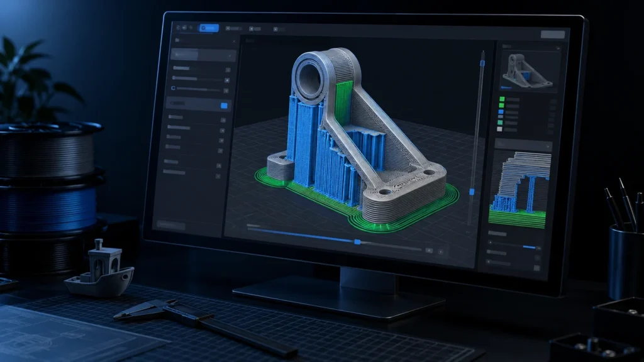644x362 pixels.
Task: Expand the chevron above the model thumbnail
Action: coord(558,48)
